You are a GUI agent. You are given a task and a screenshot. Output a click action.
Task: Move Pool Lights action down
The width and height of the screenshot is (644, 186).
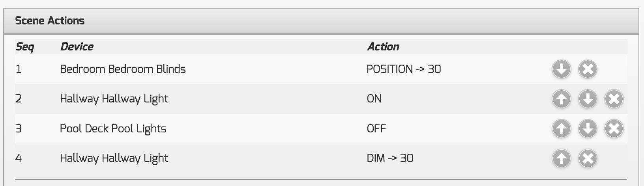(x=588, y=129)
